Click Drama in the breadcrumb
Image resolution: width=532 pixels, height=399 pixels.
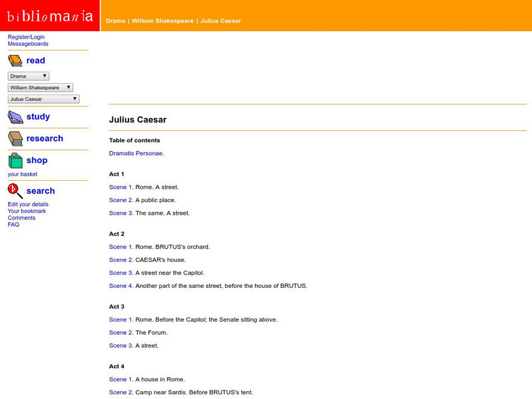(116, 21)
